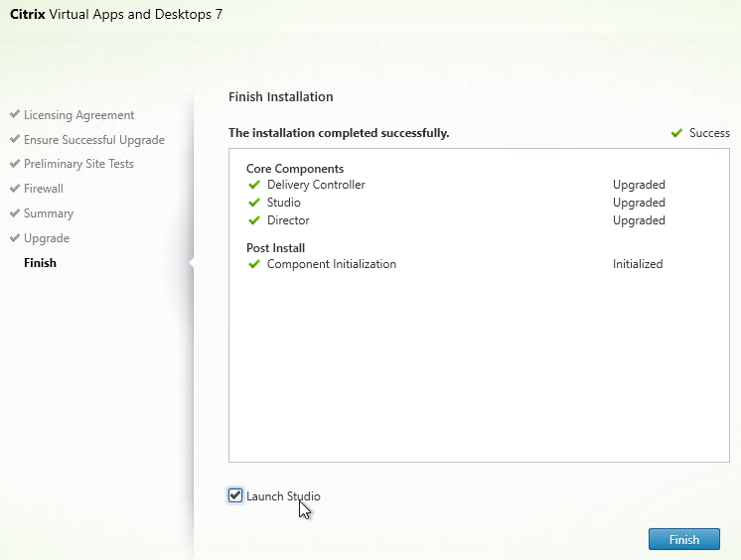Click the Director Upgraded status text

[639, 220]
